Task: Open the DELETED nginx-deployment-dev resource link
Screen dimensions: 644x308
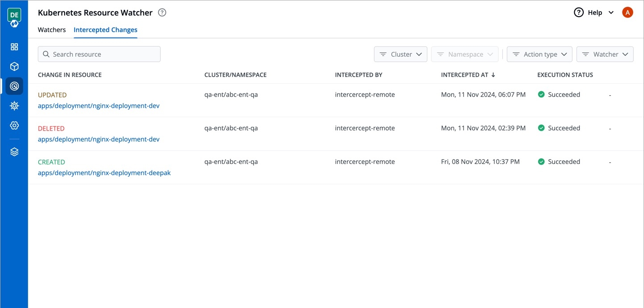Action: pyautogui.click(x=99, y=139)
